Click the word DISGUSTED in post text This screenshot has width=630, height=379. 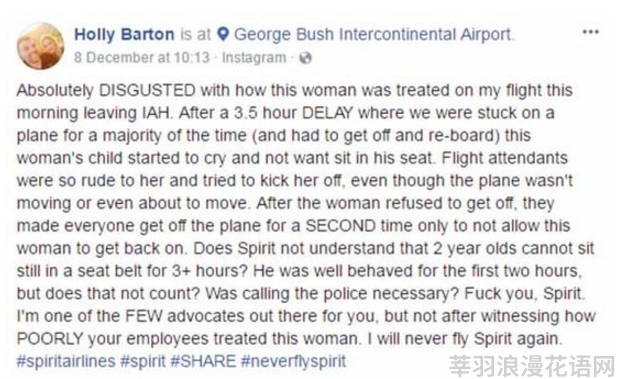coord(147,90)
